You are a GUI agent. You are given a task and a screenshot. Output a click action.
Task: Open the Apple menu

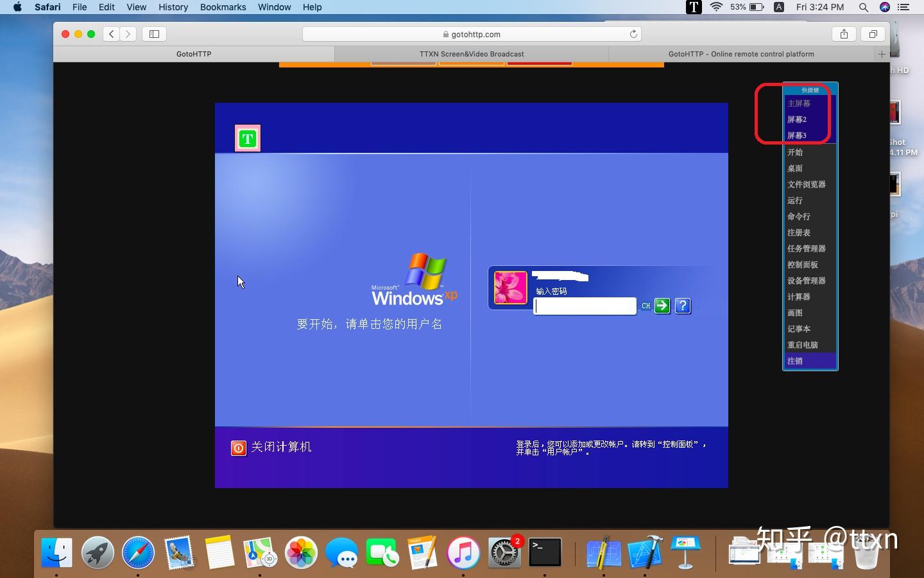[x=17, y=8]
